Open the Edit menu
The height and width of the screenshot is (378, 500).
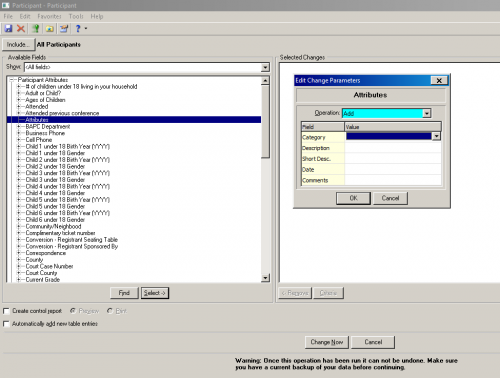pos(25,16)
